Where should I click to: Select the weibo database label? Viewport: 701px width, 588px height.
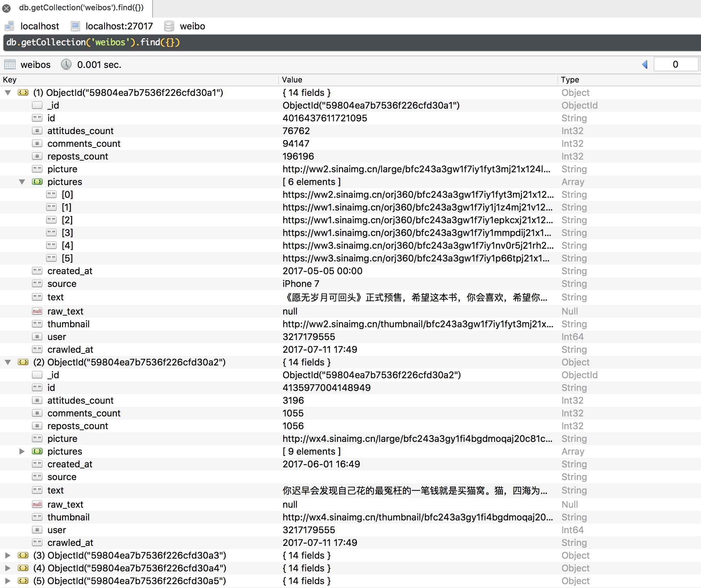click(x=193, y=26)
